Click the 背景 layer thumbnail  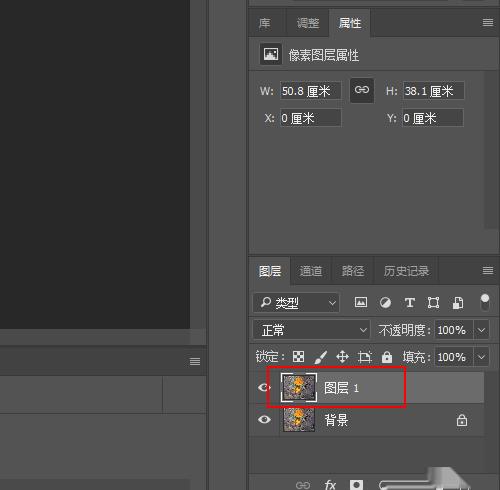(x=299, y=420)
